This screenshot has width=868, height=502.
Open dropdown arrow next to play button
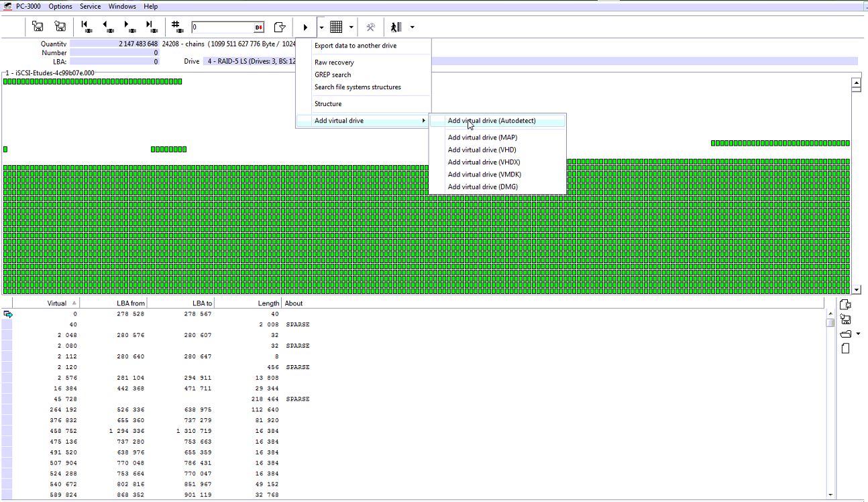tap(321, 28)
